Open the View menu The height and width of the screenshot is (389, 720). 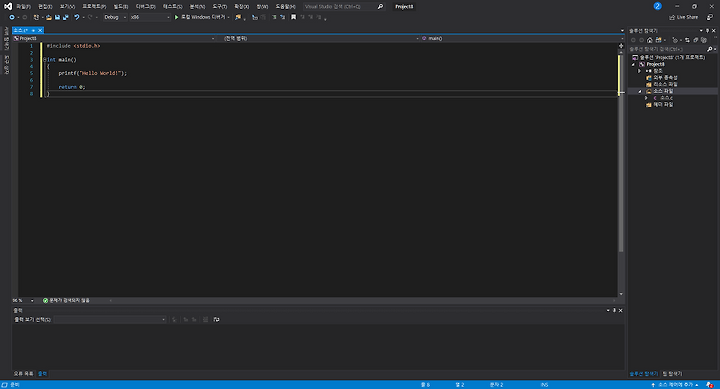pyautogui.click(x=67, y=6)
